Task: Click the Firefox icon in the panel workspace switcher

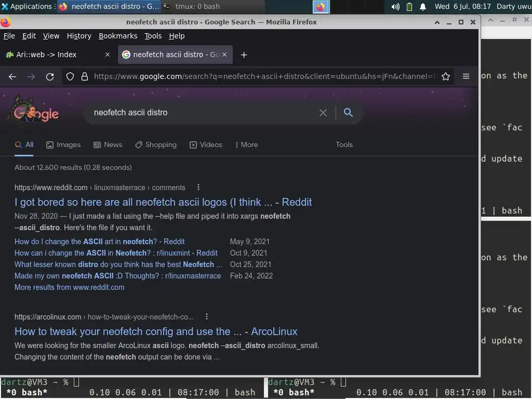Action: click(x=321, y=7)
